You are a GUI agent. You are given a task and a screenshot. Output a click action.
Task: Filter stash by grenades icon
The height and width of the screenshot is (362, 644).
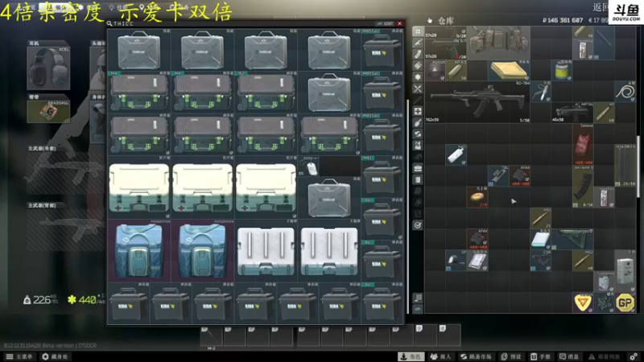pyautogui.click(x=418, y=122)
